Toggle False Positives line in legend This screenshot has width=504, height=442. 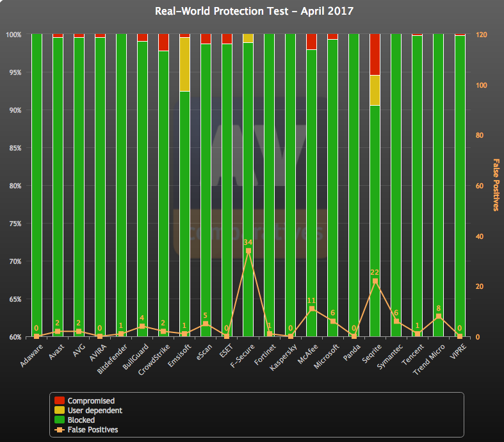(93, 430)
